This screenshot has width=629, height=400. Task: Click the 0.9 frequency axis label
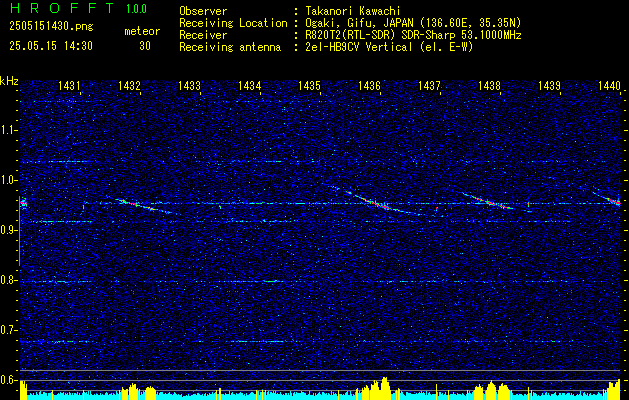pyautogui.click(x=8, y=230)
